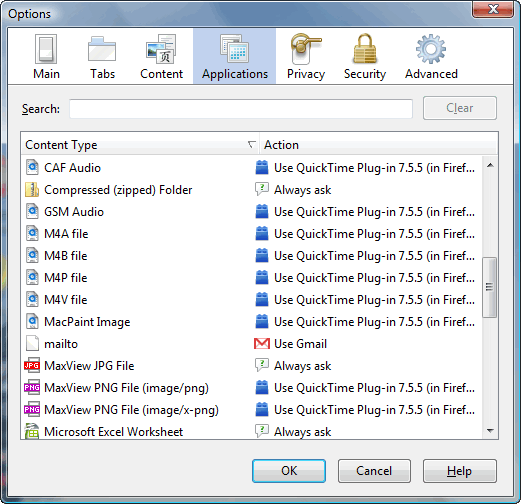Click the vertical scrollbar thumb
Screen dimensions: 521x504
tap(489, 287)
